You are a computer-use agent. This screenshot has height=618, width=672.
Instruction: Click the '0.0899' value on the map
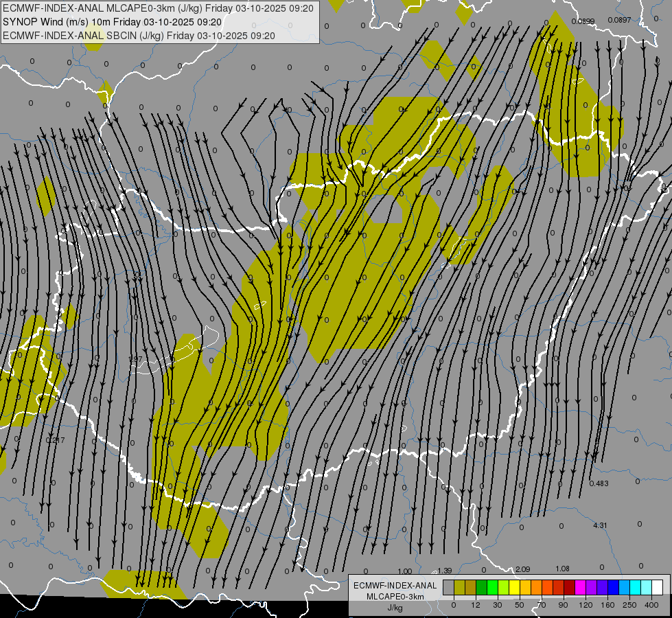pyautogui.click(x=583, y=21)
